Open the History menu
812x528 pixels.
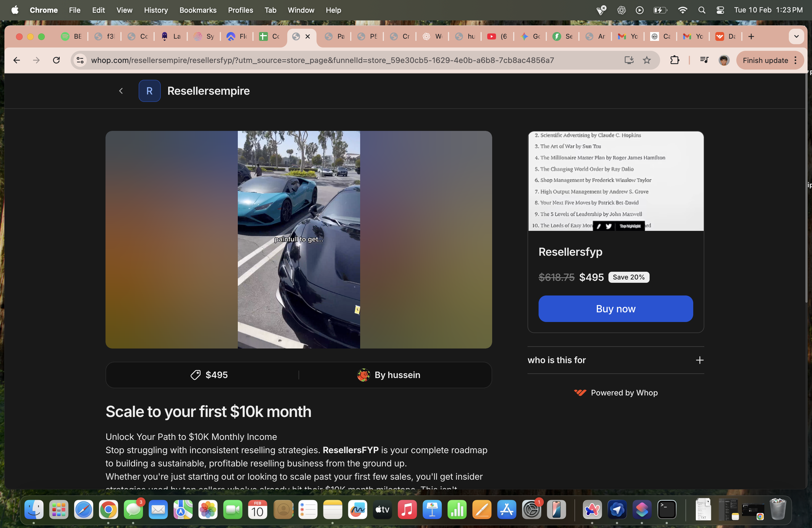(155, 10)
